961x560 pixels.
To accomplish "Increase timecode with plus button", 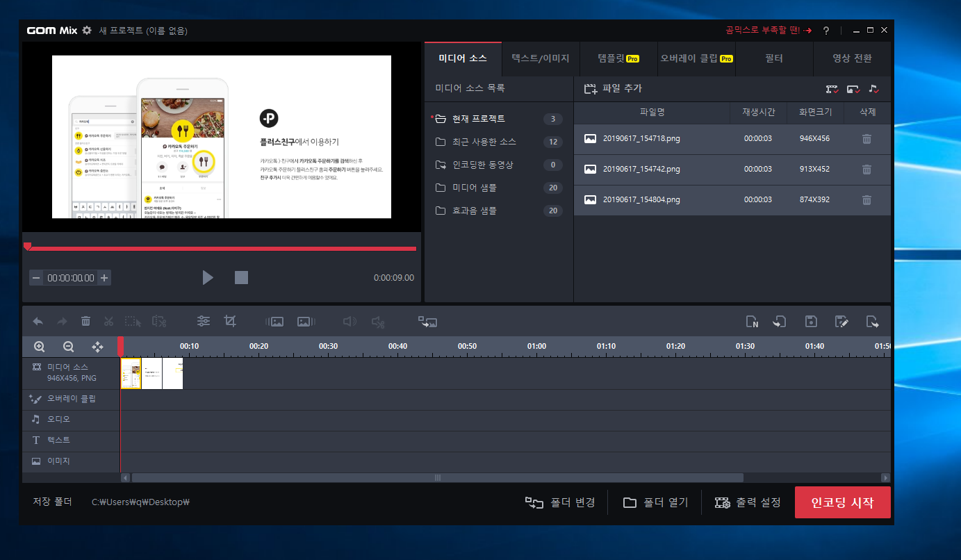I will tap(104, 278).
